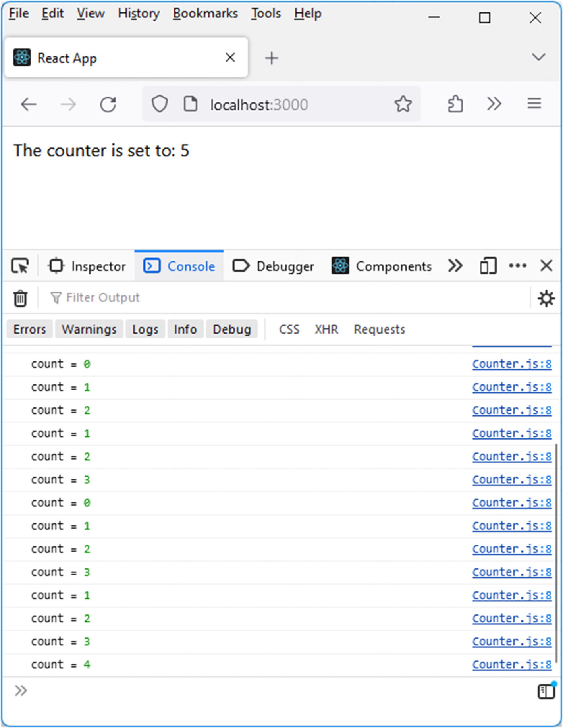Clear console output with trash icon

(20, 298)
